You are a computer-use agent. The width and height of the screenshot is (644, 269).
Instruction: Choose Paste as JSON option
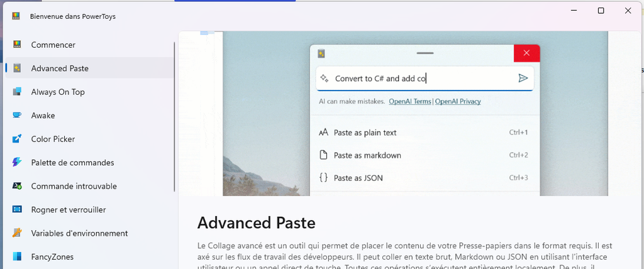pos(424,178)
